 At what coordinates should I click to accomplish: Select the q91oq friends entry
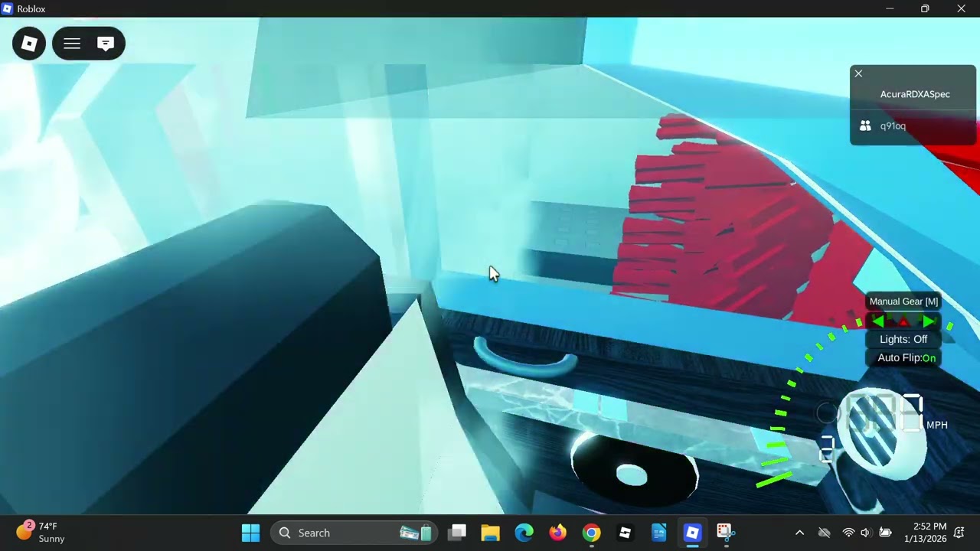913,126
